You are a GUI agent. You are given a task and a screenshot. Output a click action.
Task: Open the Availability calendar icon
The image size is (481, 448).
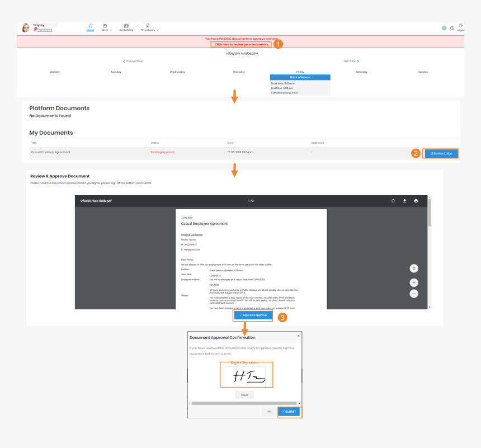(x=126, y=26)
